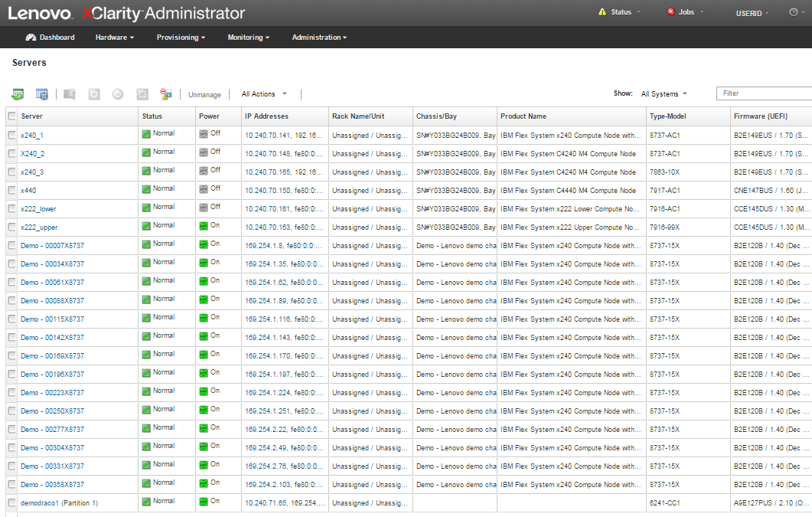Sort table by the Status column header
The height and width of the screenshot is (517, 812).
[152, 116]
